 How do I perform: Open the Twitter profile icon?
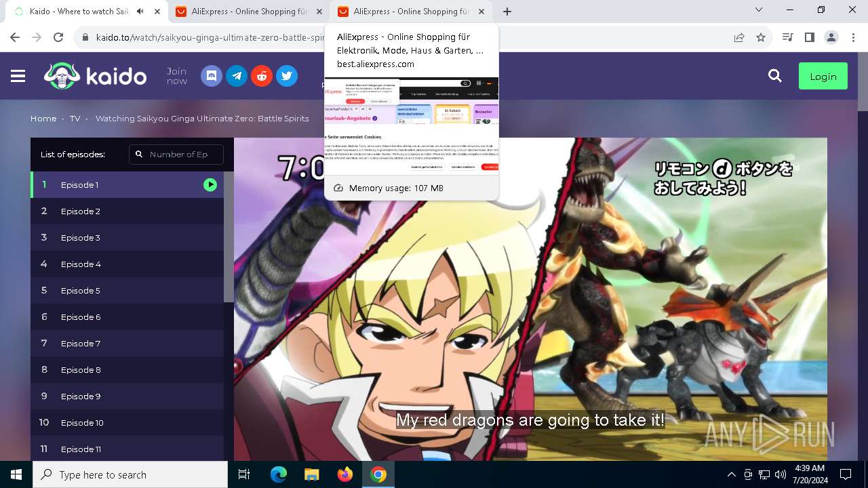point(287,76)
